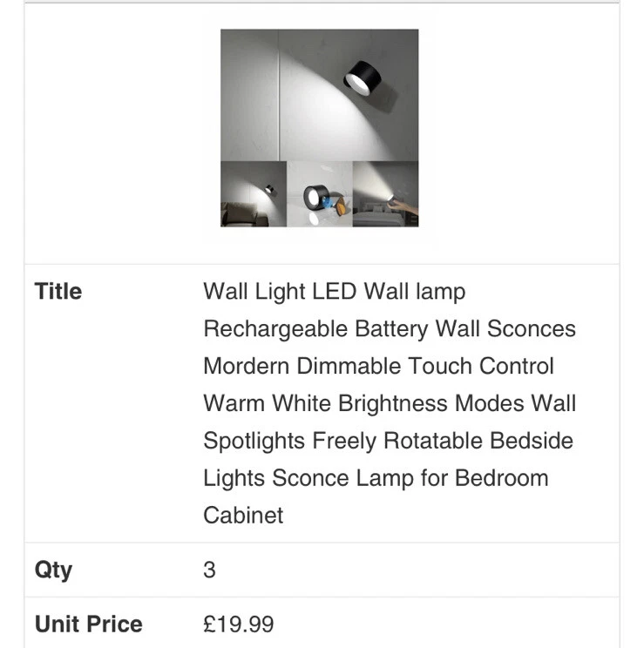Screen dimensions: 644x648
Task: Open thumbnail showing lamp above sofa
Action: click(x=254, y=194)
